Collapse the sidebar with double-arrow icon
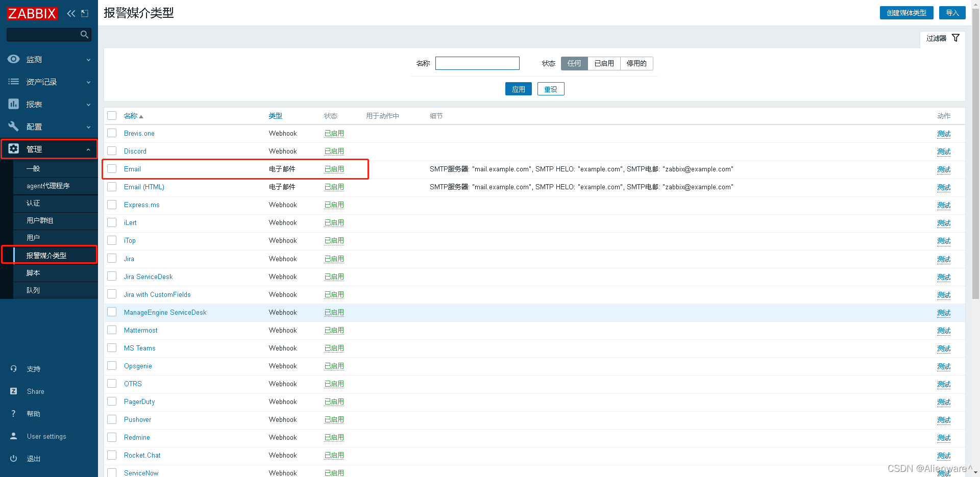The width and height of the screenshot is (980, 477). click(x=71, y=13)
